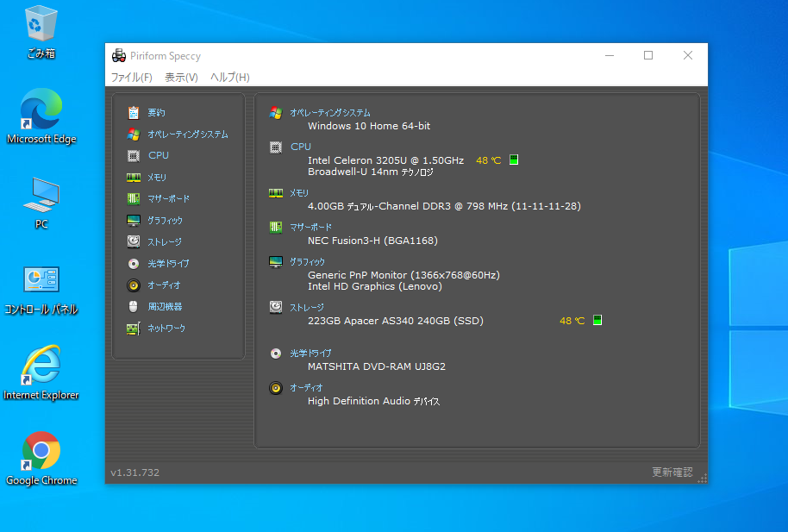
Task: Click the memory icon in summary panel
Action: tap(275, 193)
